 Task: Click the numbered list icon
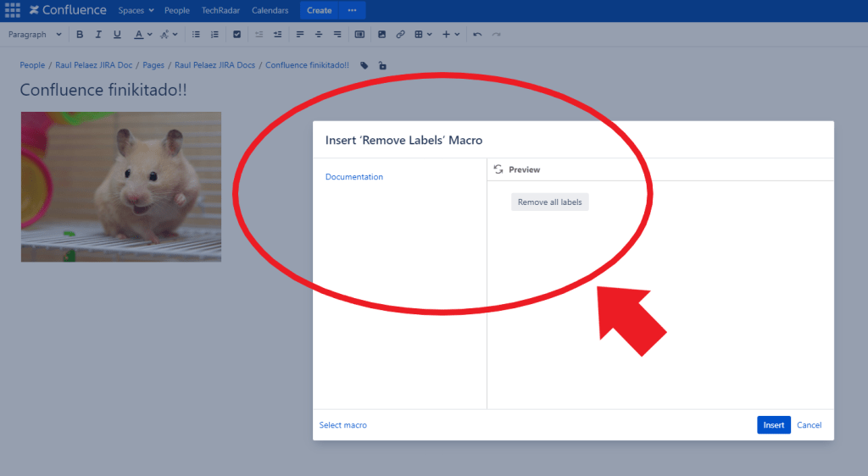(x=214, y=35)
